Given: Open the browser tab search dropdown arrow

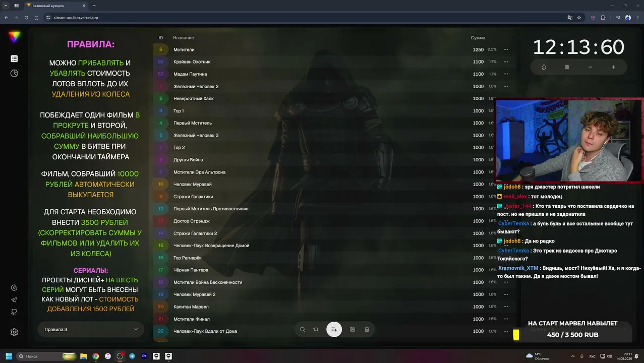Looking at the screenshot, I should [x=5, y=6].
